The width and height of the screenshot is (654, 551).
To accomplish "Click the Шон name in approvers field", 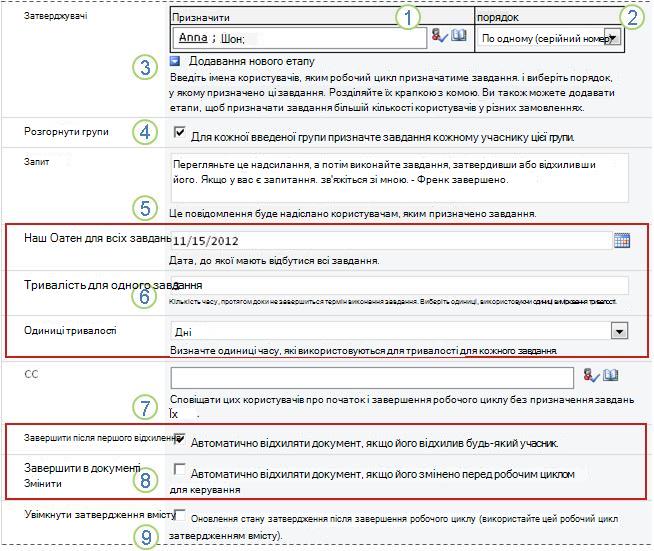I will pos(232,39).
